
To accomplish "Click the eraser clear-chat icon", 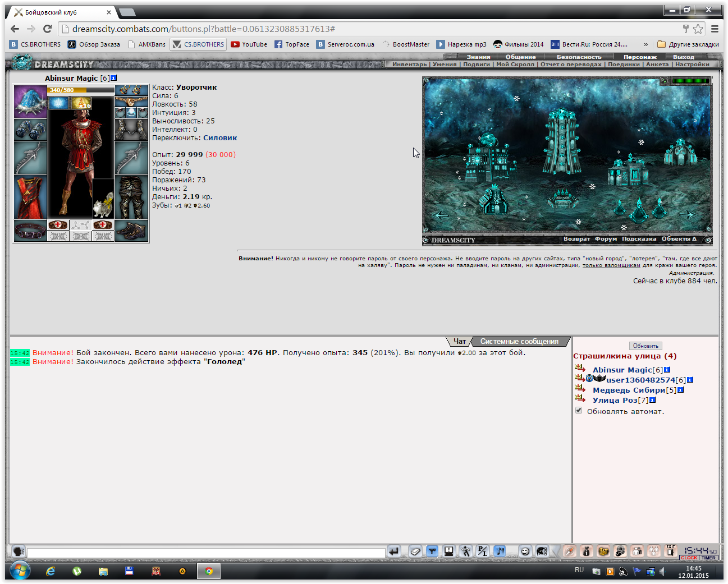I will pyautogui.click(x=415, y=551).
